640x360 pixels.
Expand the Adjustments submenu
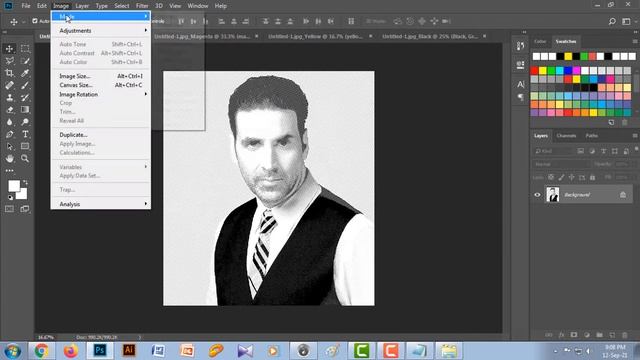[x=100, y=31]
